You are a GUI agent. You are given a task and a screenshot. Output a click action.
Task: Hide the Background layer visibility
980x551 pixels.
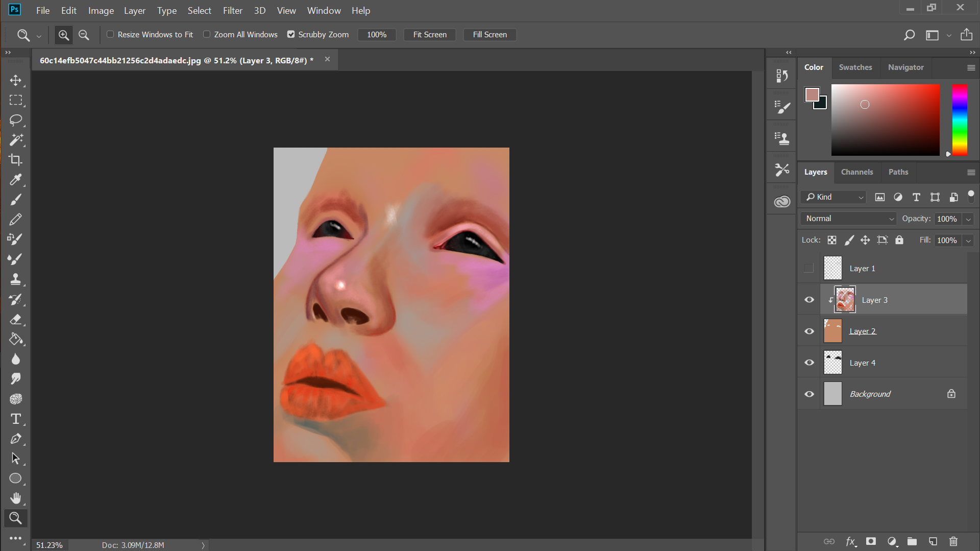[x=809, y=394]
